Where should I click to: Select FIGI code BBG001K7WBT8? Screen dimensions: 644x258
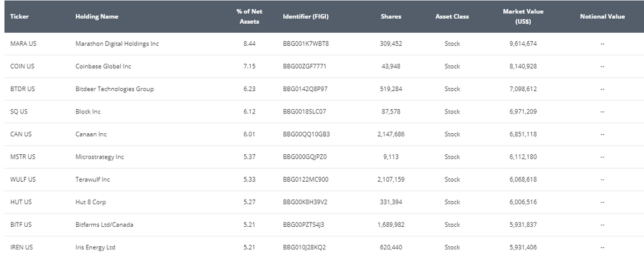point(305,44)
